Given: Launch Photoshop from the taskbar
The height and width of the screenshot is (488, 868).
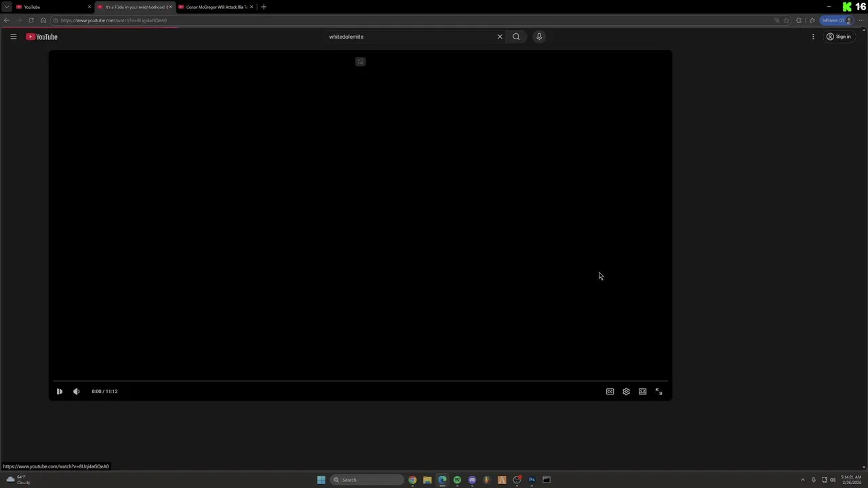Looking at the screenshot, I should [532, 480].
